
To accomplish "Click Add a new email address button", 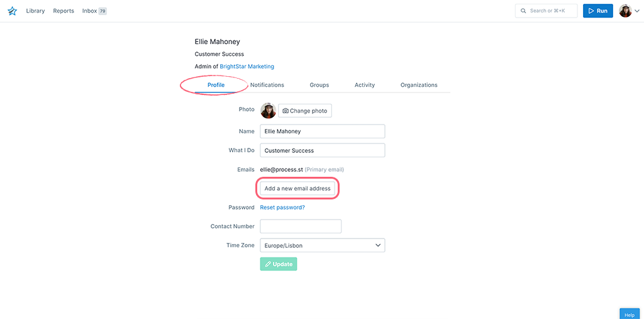I will coord(297,188).
